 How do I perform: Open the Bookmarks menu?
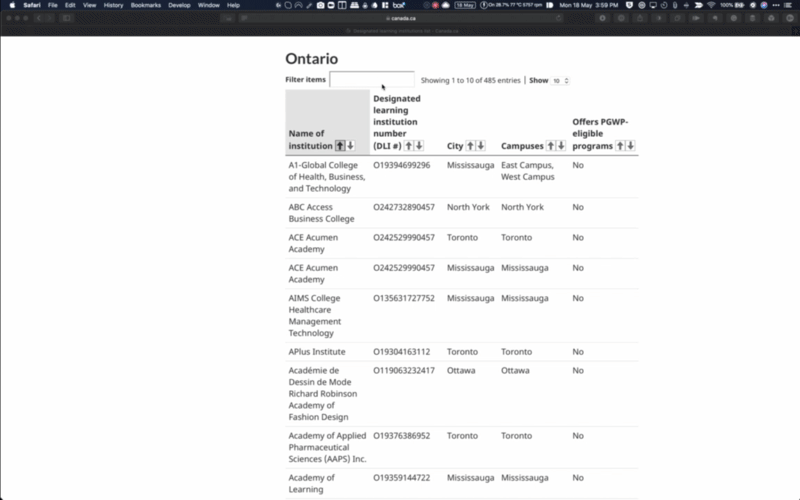click(x=145, y=5)
